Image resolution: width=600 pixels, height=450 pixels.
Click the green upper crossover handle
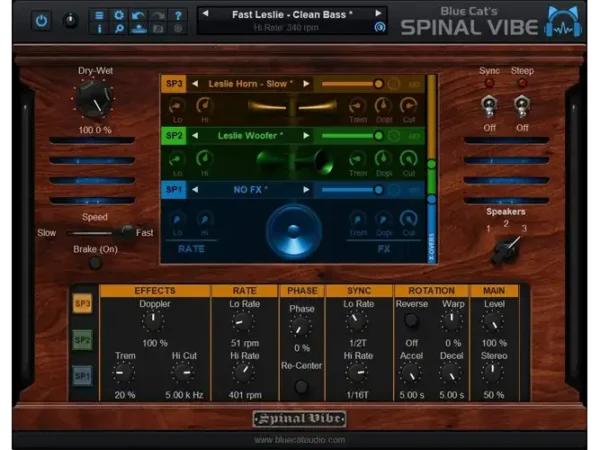pyautogui.click(x=432, y=165)
